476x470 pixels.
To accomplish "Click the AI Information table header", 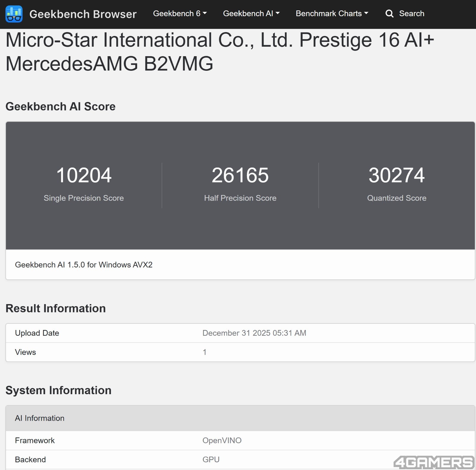I will (40, 418).
